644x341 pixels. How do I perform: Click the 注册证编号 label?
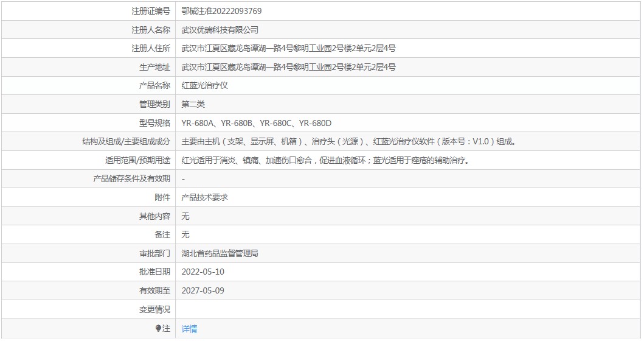point(151,11)
